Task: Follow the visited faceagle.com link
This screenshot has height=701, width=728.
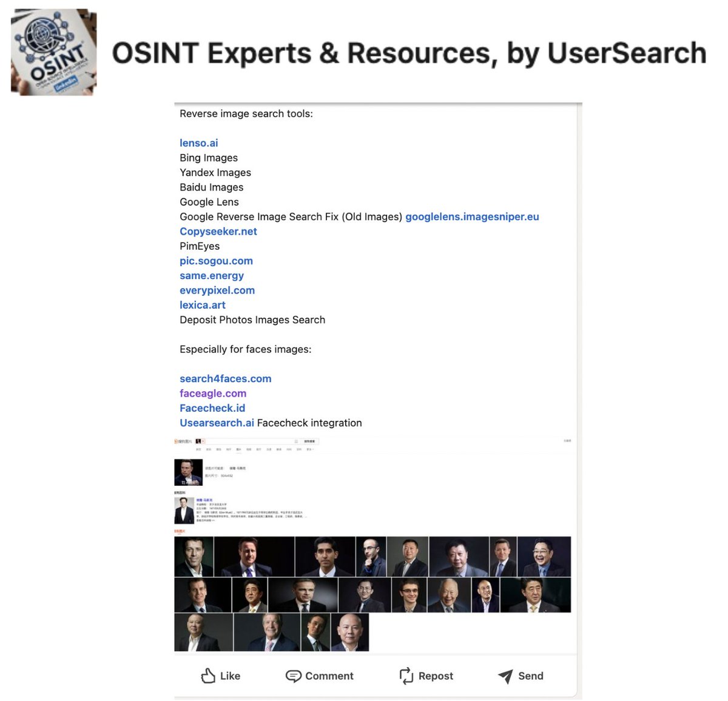Action: (x=213, y=394)
